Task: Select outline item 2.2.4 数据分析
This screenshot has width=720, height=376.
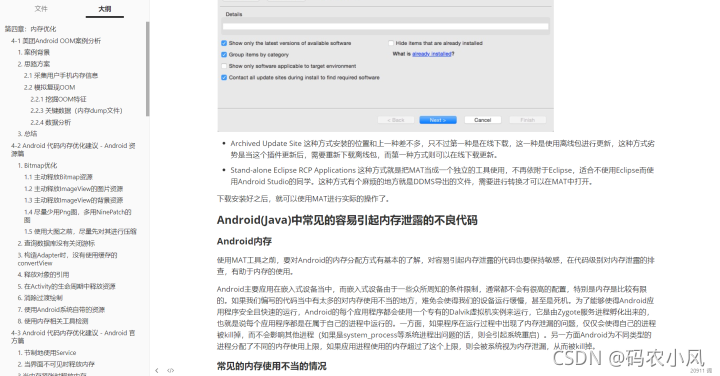Action: point(51,123)
